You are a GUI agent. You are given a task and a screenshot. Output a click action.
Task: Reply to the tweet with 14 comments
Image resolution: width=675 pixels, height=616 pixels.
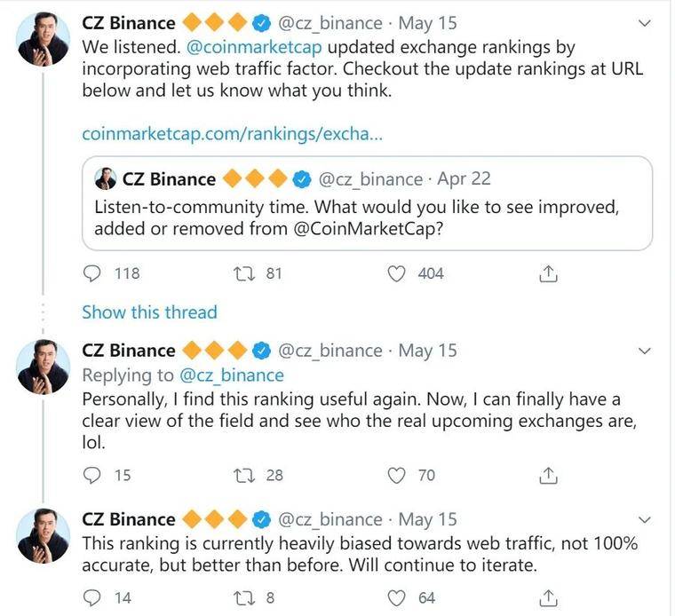coord(92,597)
